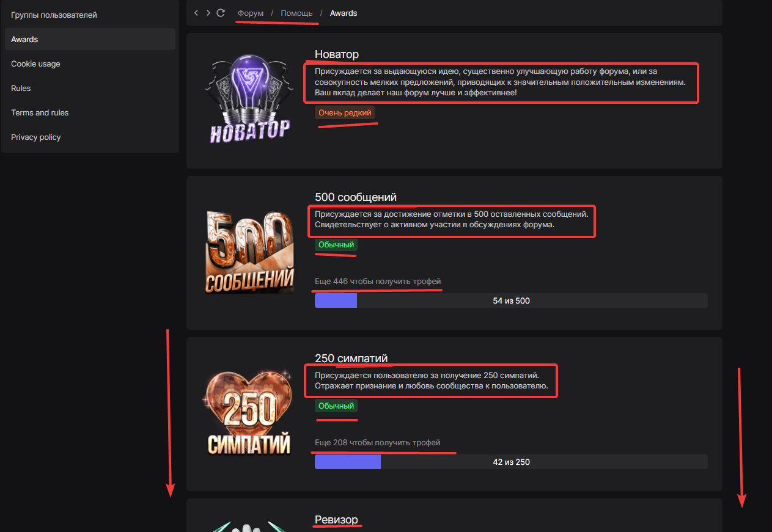Open Terms and rules page

click(x=89, y=112)
